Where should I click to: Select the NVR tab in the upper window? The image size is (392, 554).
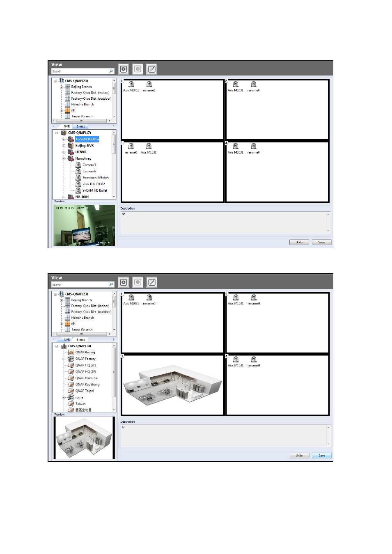click(66, 126)
